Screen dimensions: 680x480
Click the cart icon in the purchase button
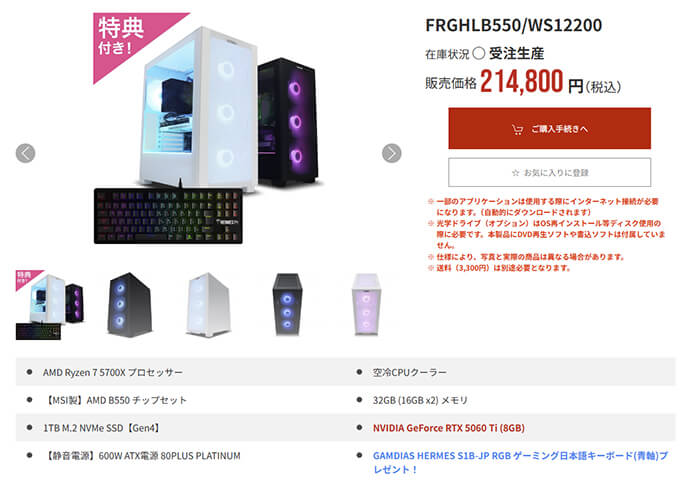click(517, 129)
